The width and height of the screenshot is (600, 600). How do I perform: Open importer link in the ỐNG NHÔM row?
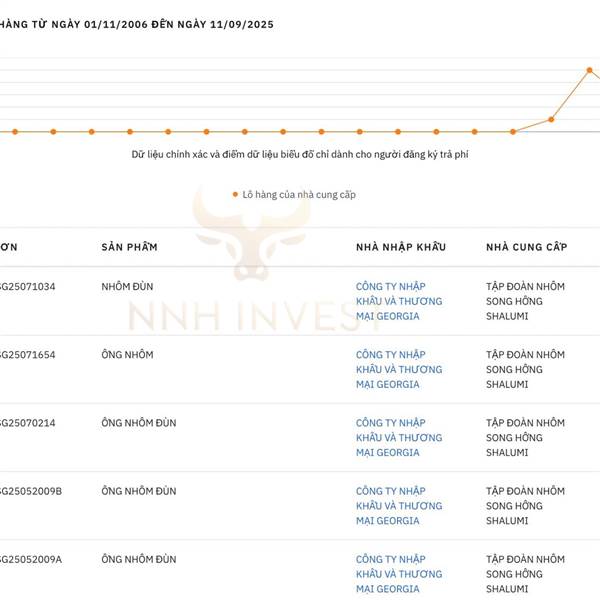click(x=399, y=369)
